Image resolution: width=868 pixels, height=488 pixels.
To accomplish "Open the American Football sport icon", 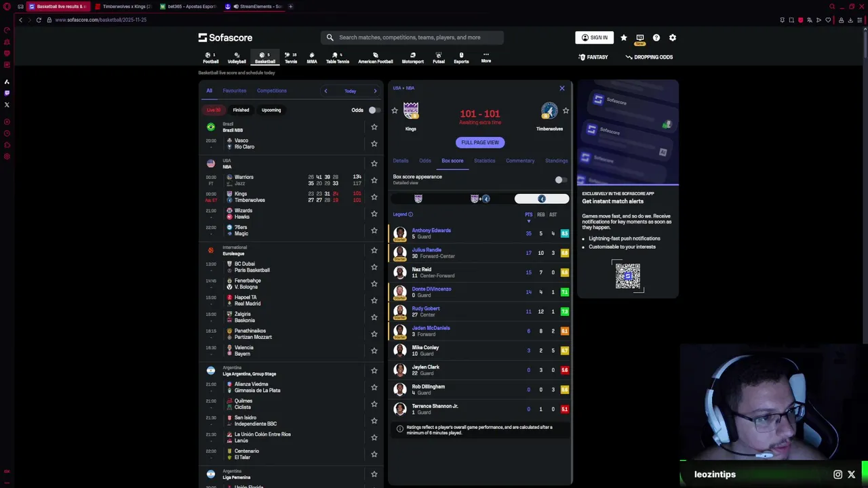I will pyautogui.click(x=376, y=58).
